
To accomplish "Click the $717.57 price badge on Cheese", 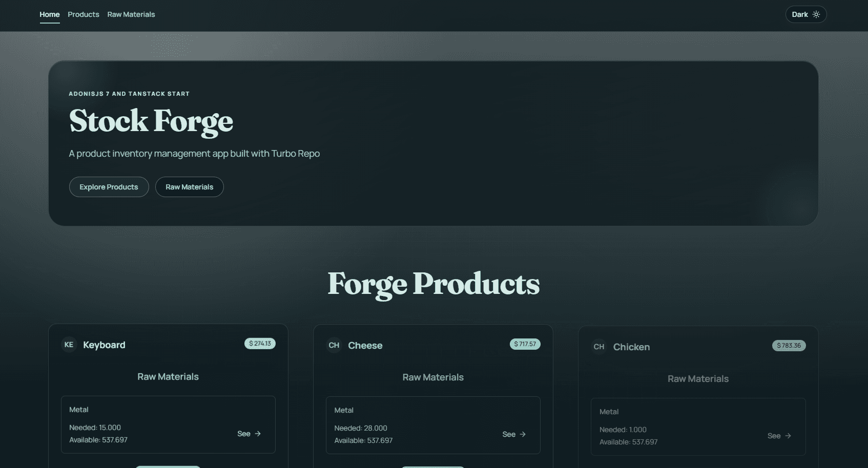I will 525,344.
